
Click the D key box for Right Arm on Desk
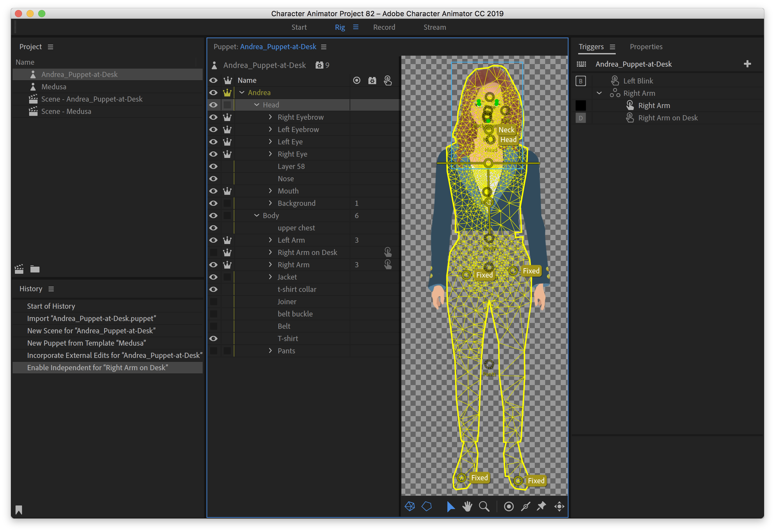coord(580,118)
